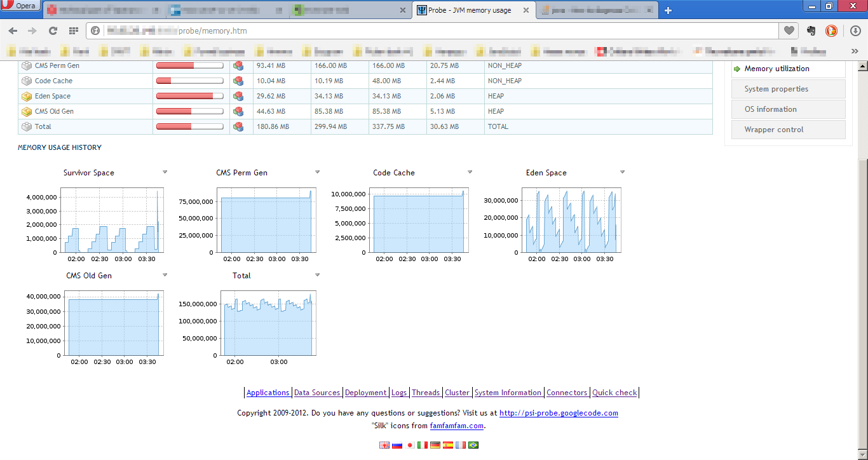This screenshot has height=460, width=868.
Task: Click the orange DuckDuckGo extension icon
Action: point(831,30)
